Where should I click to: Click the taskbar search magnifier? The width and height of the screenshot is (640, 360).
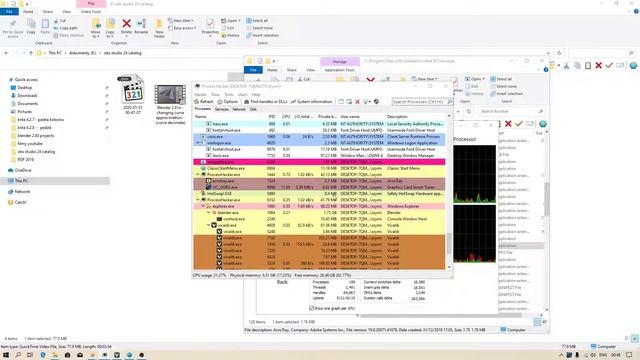(x=18, y=355)
